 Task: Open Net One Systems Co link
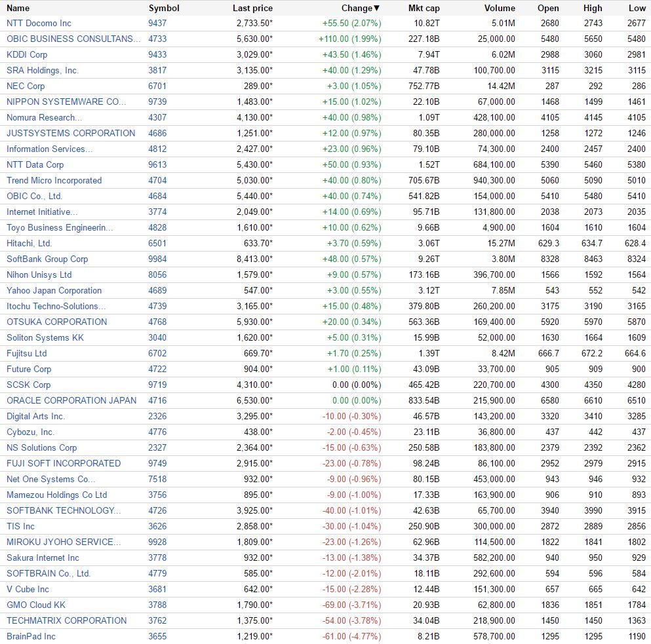coord(50,480)
